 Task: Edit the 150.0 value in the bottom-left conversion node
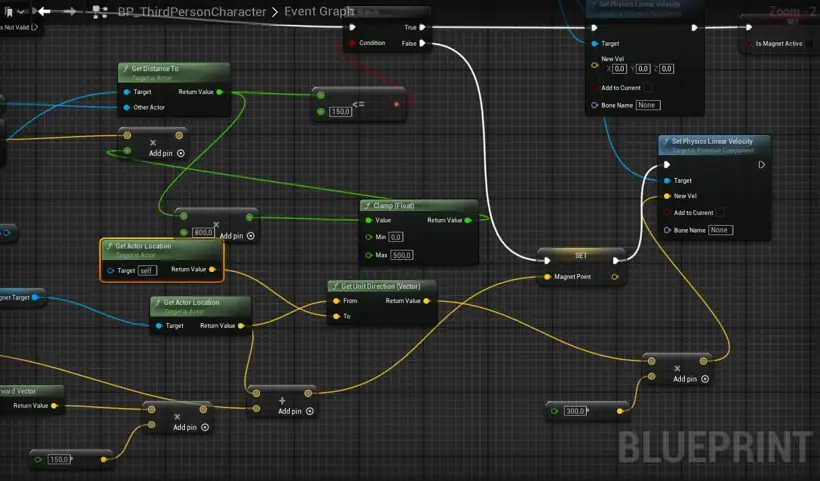(x=59, y=460)
